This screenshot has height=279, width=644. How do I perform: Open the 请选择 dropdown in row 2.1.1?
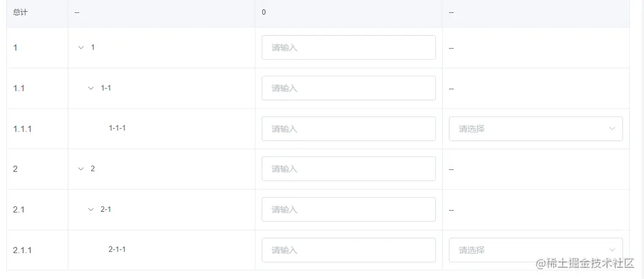tap(536, 250)
